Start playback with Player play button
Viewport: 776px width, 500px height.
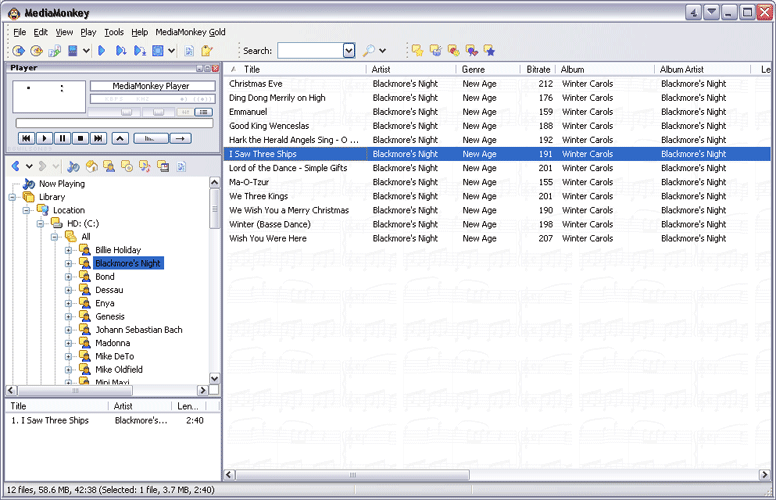[44, 139]
